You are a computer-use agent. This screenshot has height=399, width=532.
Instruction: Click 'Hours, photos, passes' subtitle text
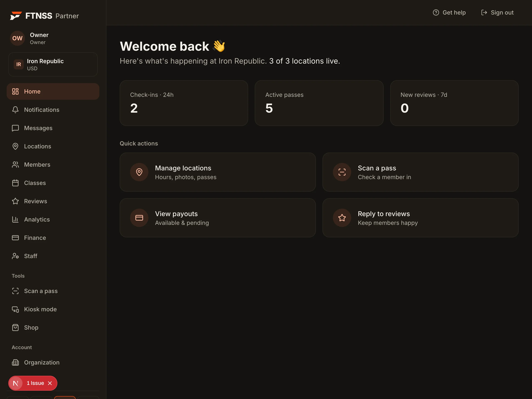(x=186, y=177)
